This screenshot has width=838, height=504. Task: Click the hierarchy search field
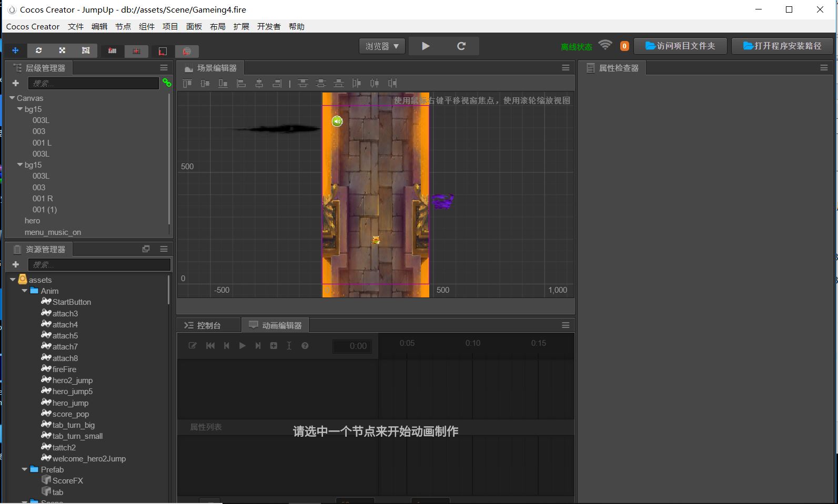point(94,83)
